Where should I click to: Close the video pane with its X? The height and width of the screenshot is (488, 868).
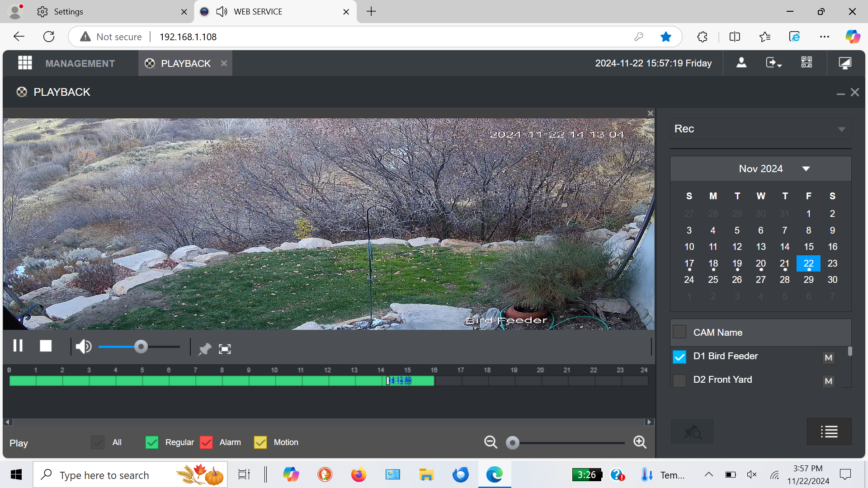(x=651, y=113)
